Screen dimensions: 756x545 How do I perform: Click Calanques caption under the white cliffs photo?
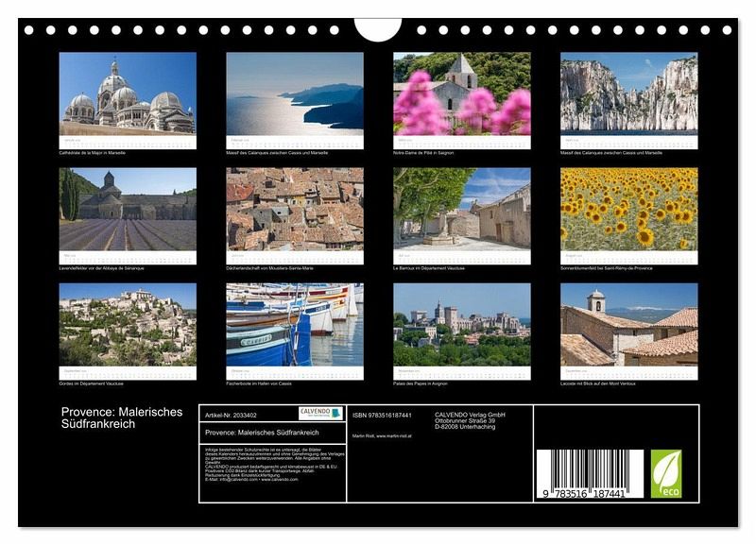611,153
